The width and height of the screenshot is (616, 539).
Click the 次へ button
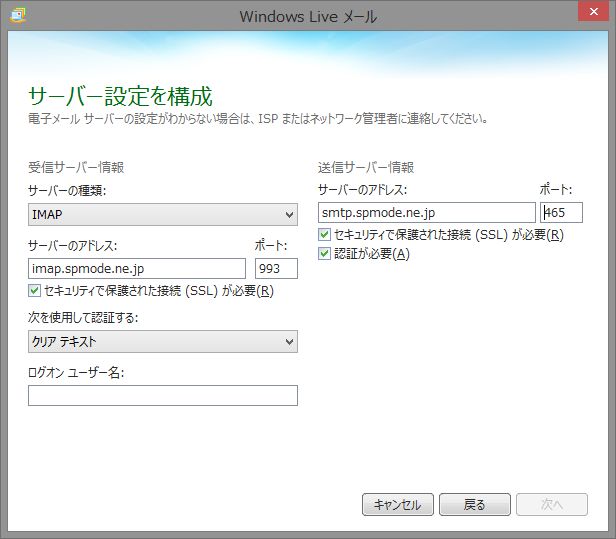[552, 504]
